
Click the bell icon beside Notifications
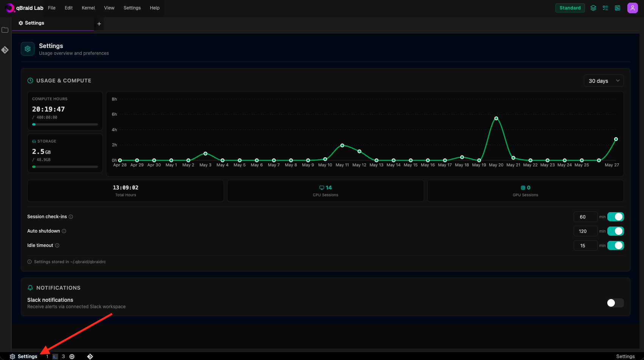(x=30, y=288)
